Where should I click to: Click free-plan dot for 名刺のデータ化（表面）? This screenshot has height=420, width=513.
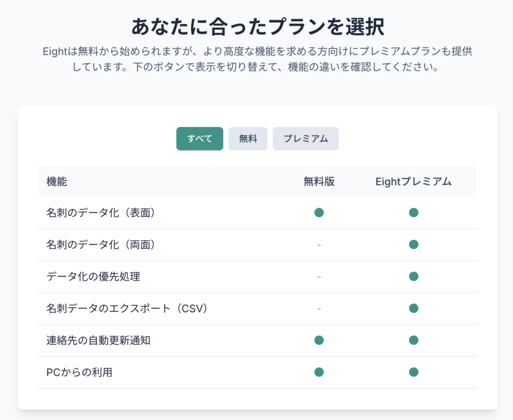[x=319, y=212]
